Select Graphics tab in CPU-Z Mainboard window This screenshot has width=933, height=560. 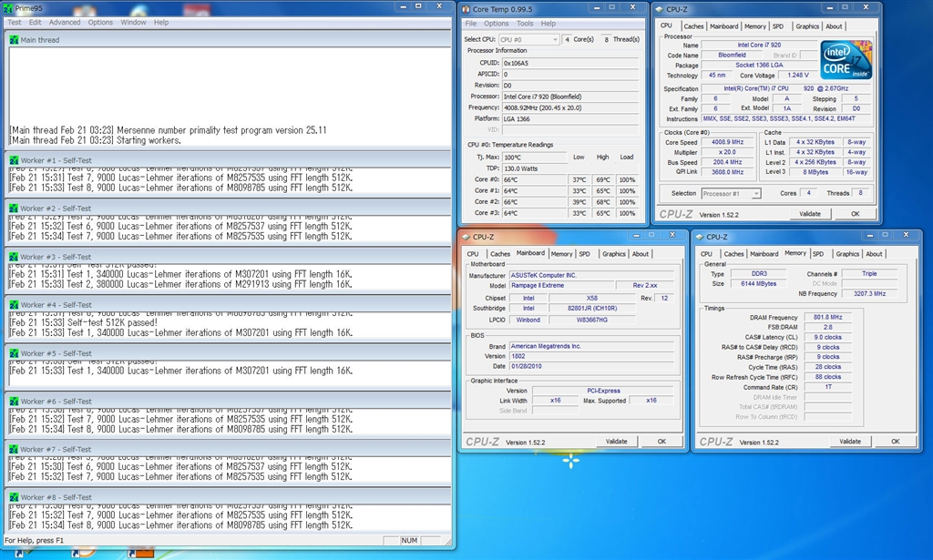point(613,254)
